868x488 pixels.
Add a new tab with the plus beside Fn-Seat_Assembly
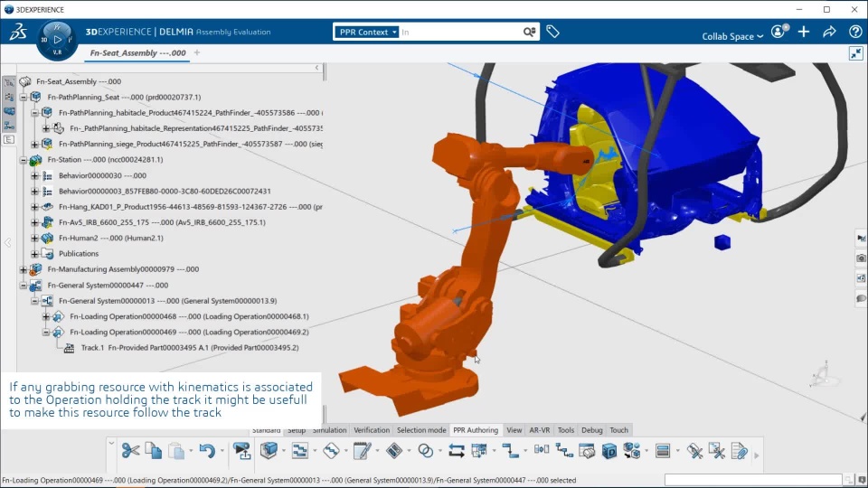(197, 52)
